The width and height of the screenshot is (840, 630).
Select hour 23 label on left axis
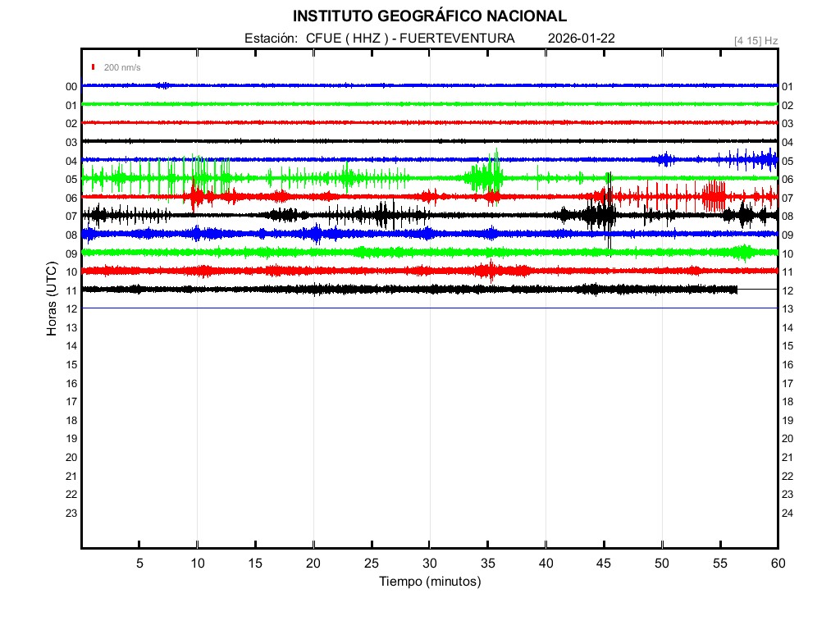71,513
